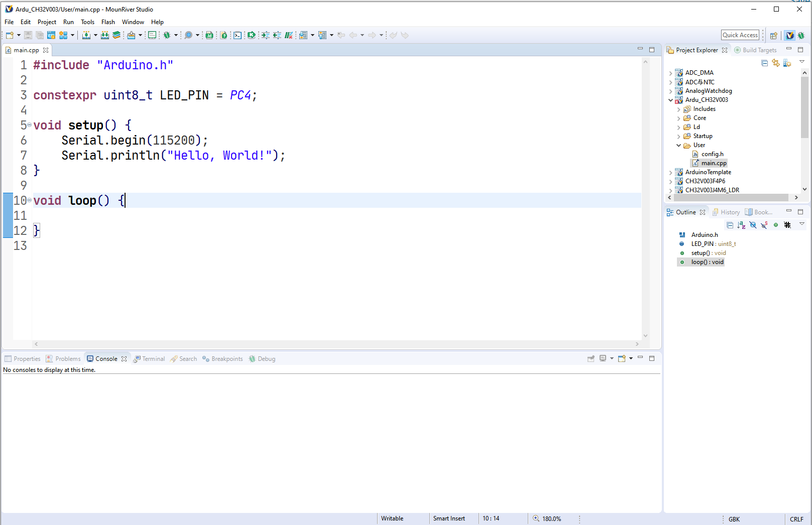Click the 180.0% zoom control in status bar
Viewport: 812px width, 525px height.
tap(551, 518)
